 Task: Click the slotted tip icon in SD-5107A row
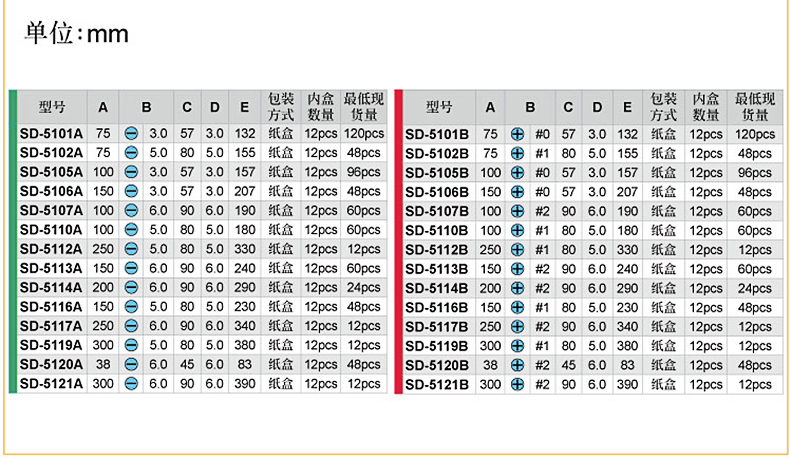click(x=130, y=210)
